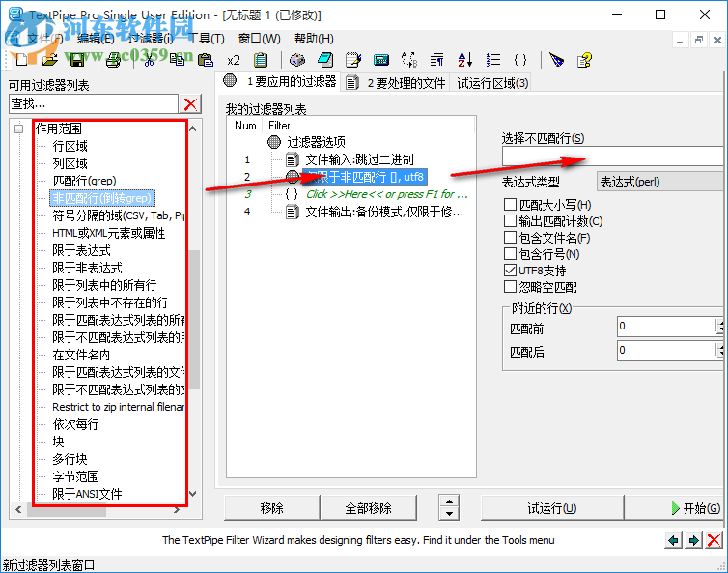This screenshot has height=573, width=728.
Task: Click the Cut scissors icon
Action: 149,60
